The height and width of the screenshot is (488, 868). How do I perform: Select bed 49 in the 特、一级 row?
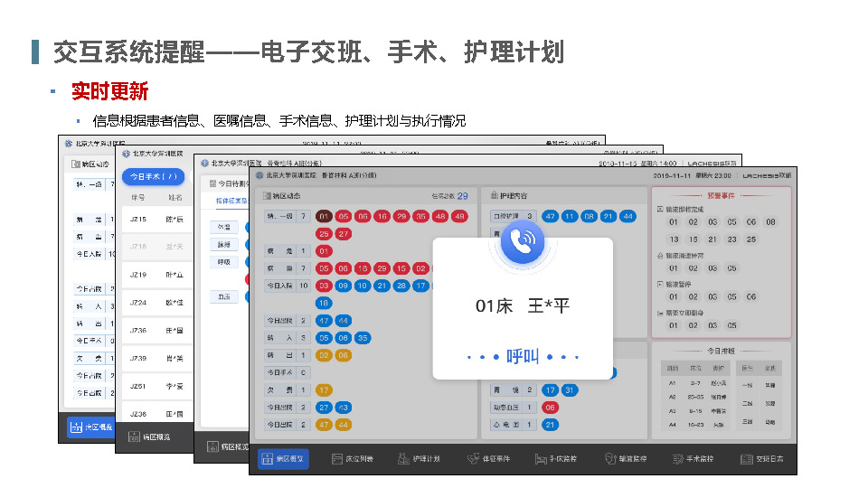(459, 216)
